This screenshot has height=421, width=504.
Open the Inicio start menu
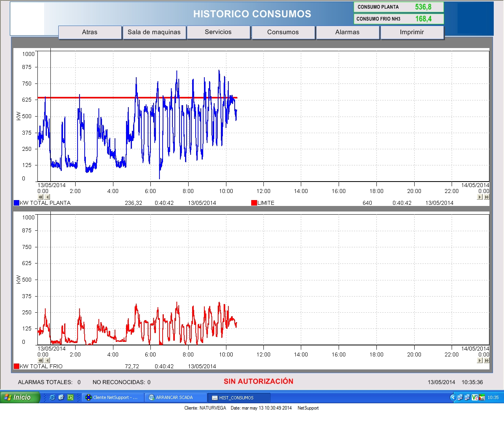tap(20, 397)
